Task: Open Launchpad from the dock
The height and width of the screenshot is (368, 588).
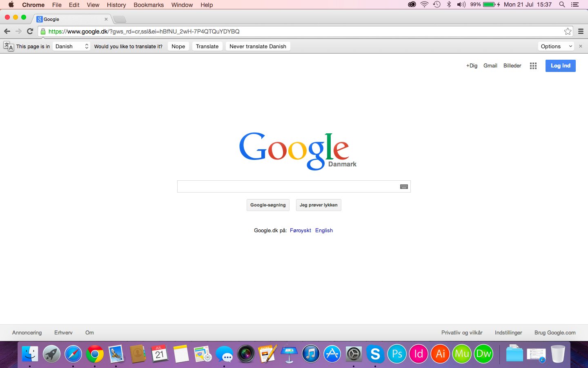Action: coord(51,354)
